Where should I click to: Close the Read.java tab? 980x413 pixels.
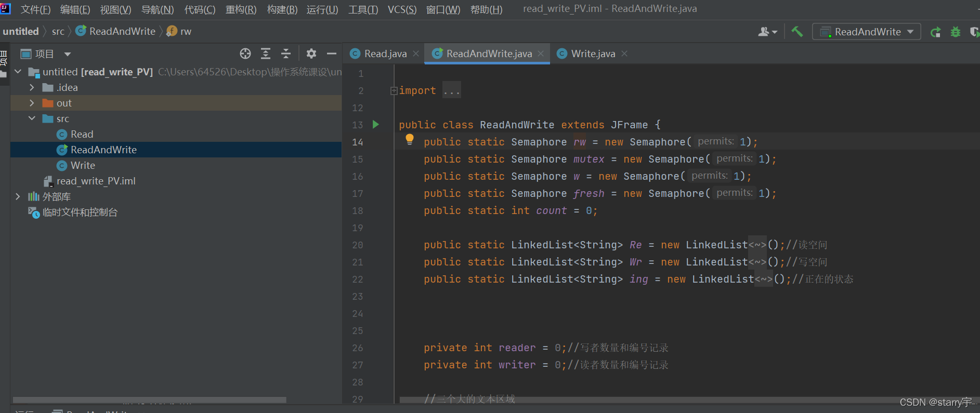(416, 54)
